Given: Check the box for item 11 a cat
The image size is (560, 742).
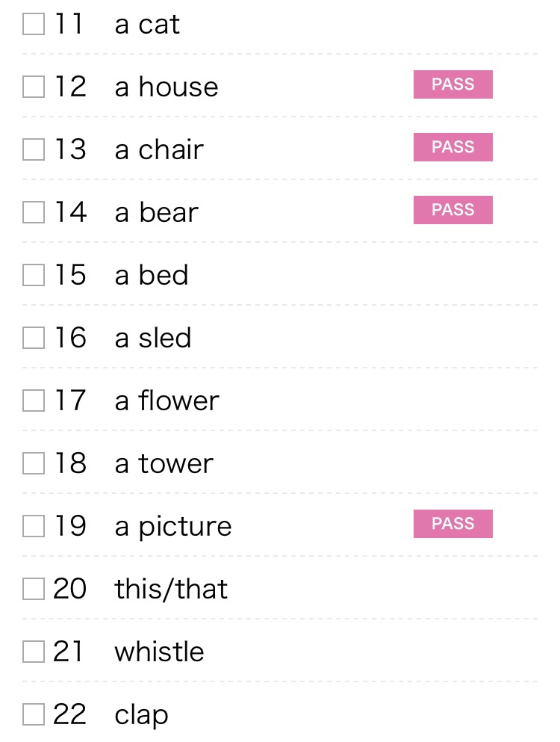Looking at the screenshot, I should click(x=34, y=24).
